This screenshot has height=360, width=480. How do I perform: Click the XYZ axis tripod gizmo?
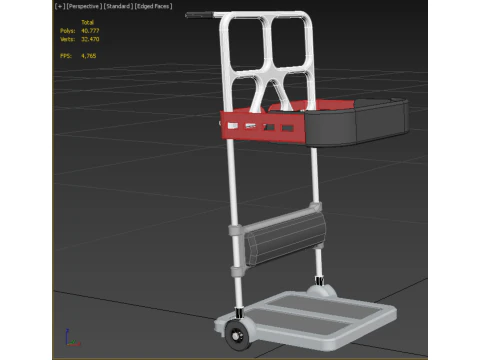72,337
